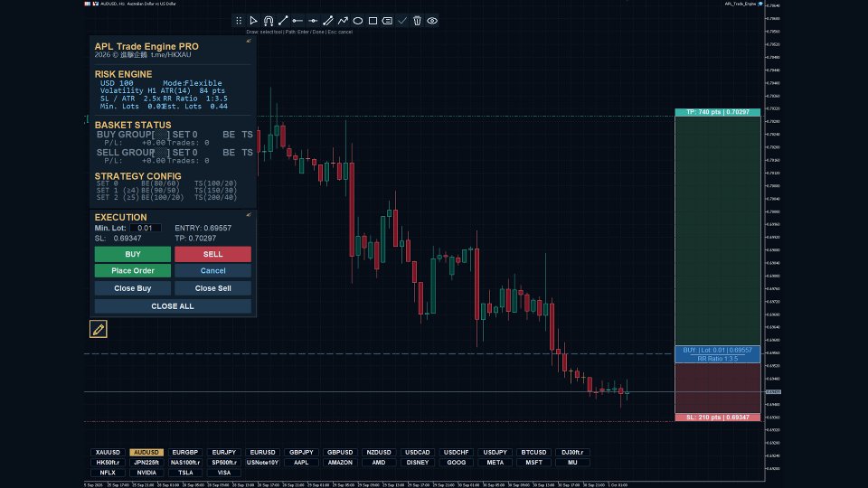Toggle the magnet snap tool
This screenshot has width=868, height=488.
pos(269,21)
